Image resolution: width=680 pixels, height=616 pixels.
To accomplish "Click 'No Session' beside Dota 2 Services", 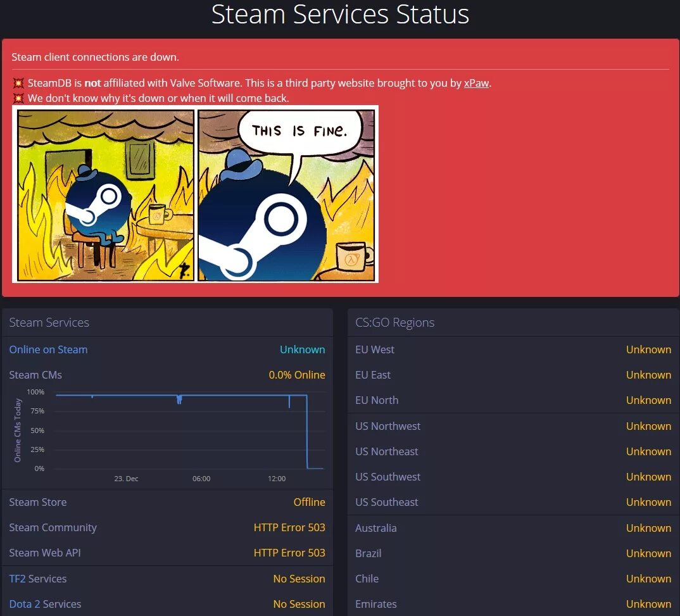I will pyautogui.click(x=299, y=604).
